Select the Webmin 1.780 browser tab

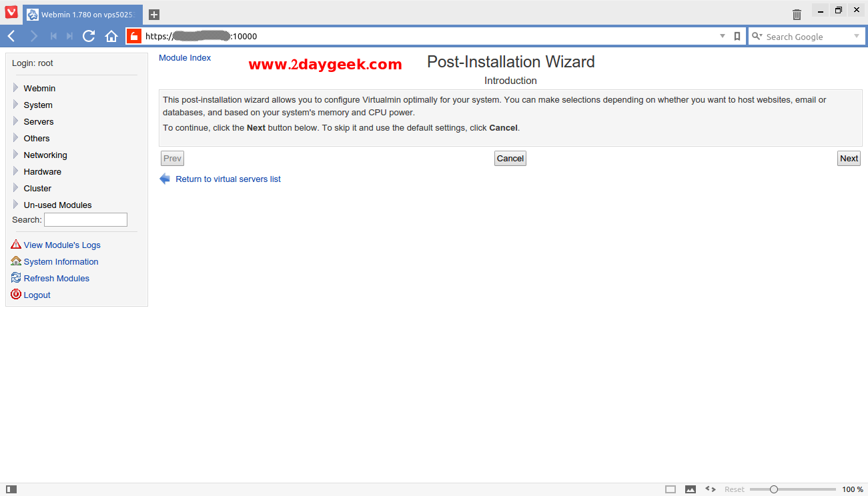[x=83, y=14]
